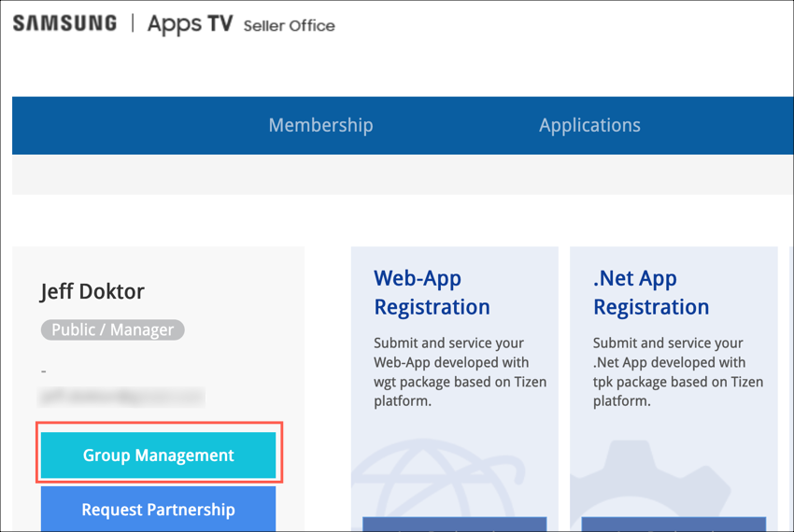
Task: Click the Jeff Doktor profile name
Action: pyautogui.click(x=92, y=292)
